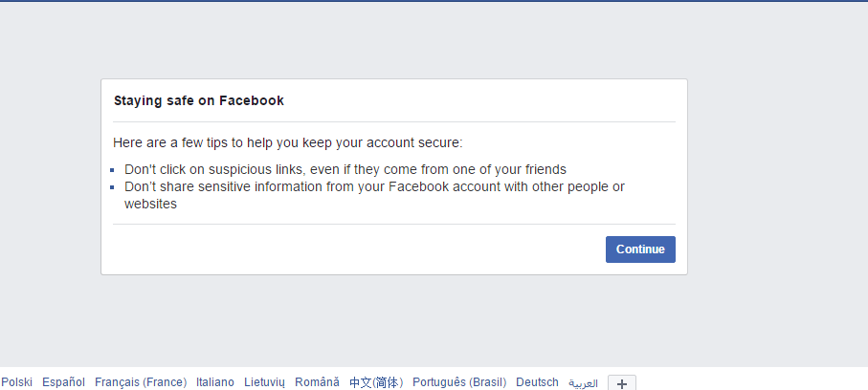The image size is (868, 390).
Task: Choose Deutsch language link
Action: (x=537, y=382)
